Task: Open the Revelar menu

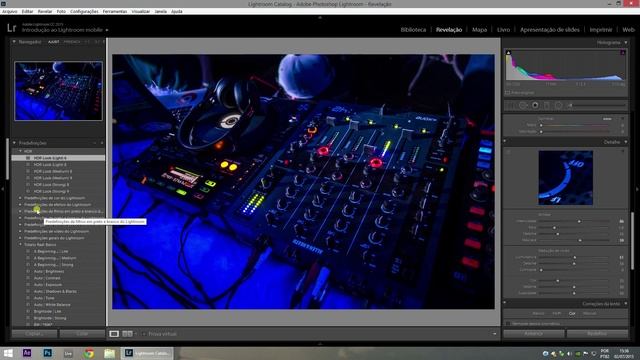Action: [x=45, y=11]
